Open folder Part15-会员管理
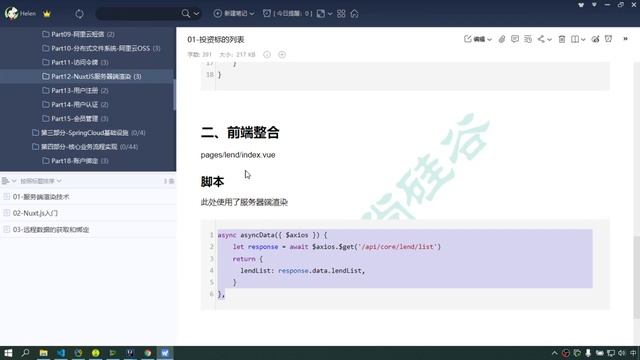The image size is (640, 360). (75, 119)
